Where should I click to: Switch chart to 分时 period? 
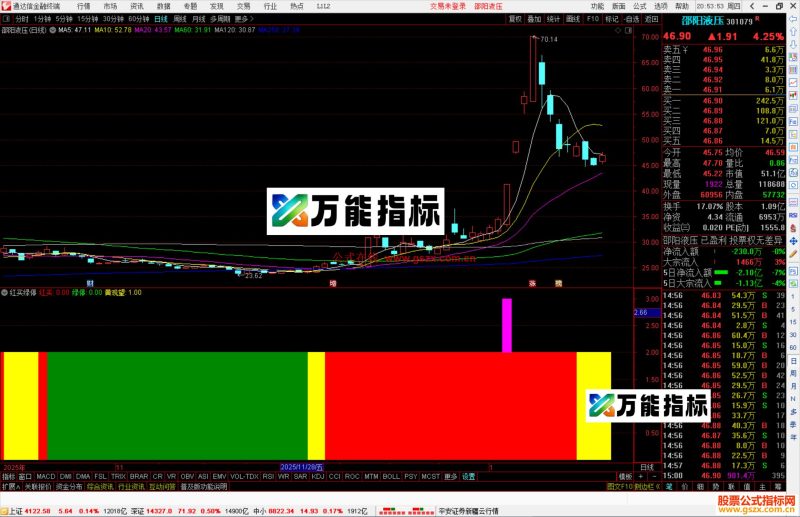pos(22,19)
